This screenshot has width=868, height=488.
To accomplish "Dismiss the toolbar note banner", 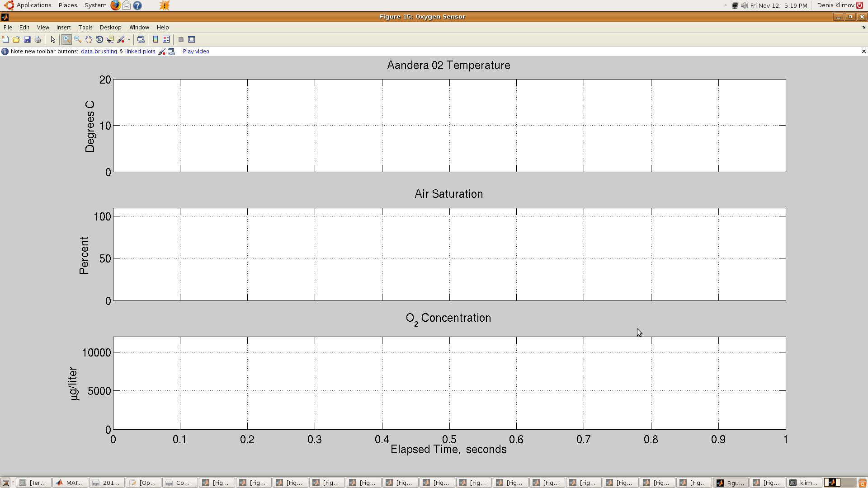I will click(x=864, y=52).
